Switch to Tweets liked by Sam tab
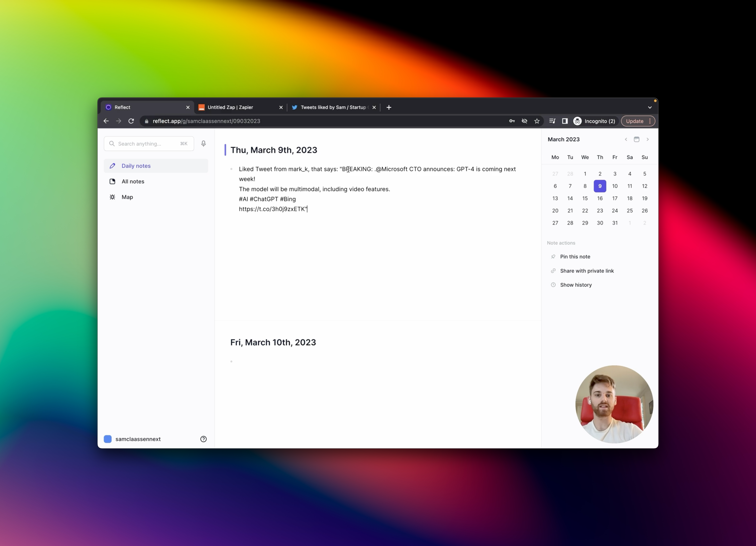Viewport: 756px width, 546px height. [x=333, y=107]
